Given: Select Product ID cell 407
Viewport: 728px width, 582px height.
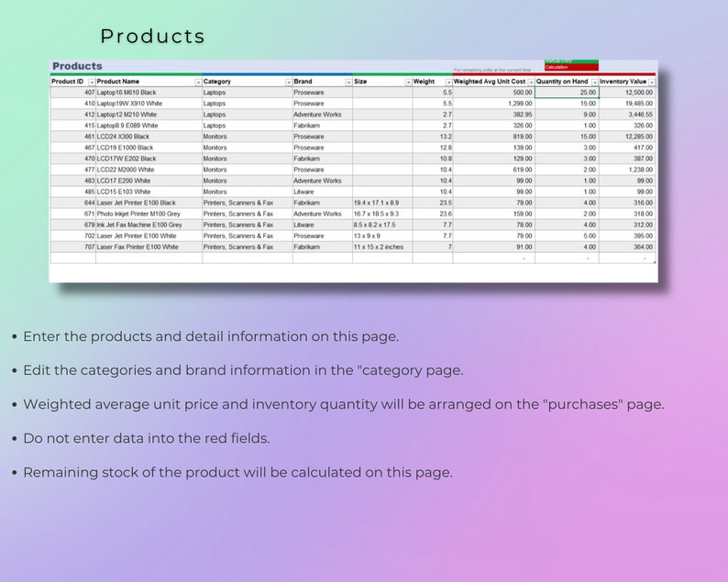Looking at the screenshot, I should pyautogui.click(x=73, y=93).
